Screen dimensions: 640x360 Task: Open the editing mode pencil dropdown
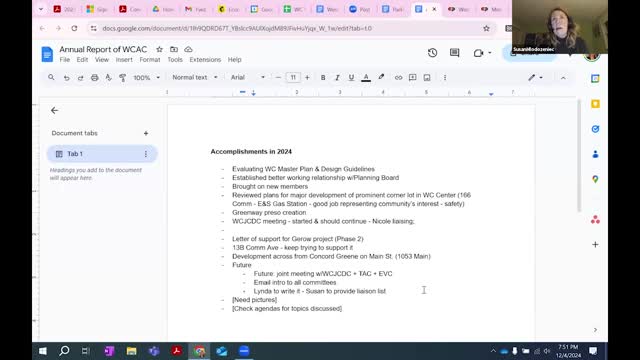[535, 78]
